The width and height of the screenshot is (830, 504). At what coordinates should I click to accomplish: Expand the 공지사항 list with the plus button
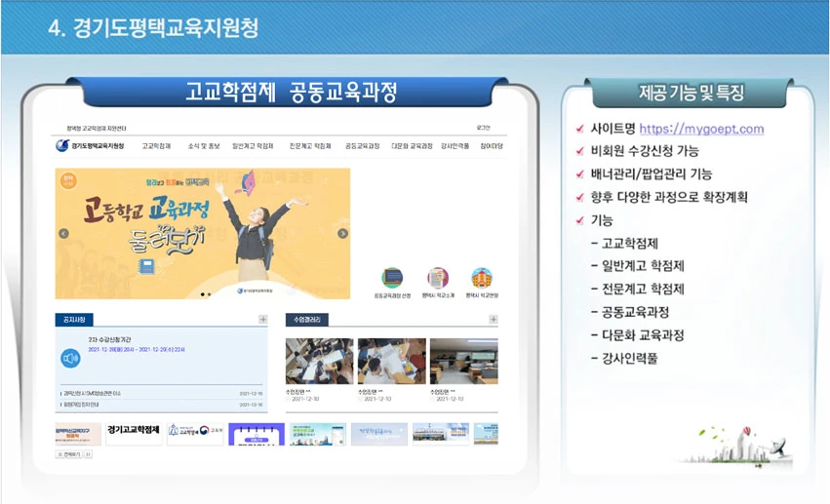263,319
